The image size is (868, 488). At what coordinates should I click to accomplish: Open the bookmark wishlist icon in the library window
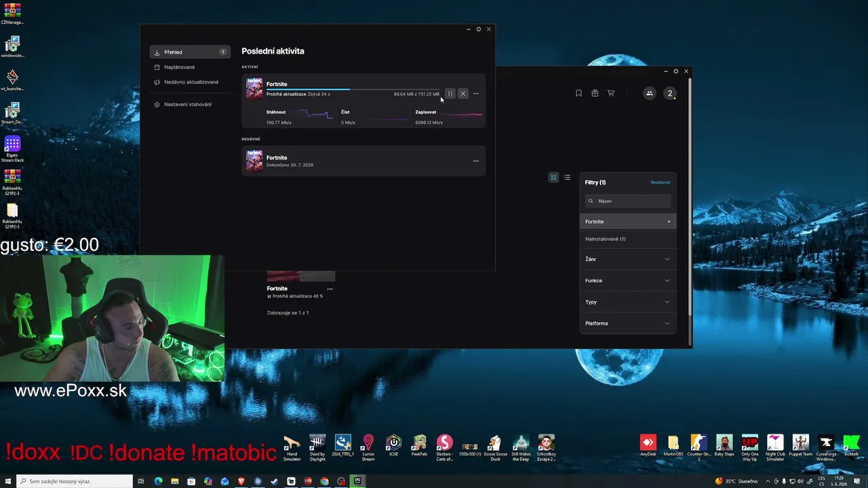pyautogui.click(x=578, y=94)
